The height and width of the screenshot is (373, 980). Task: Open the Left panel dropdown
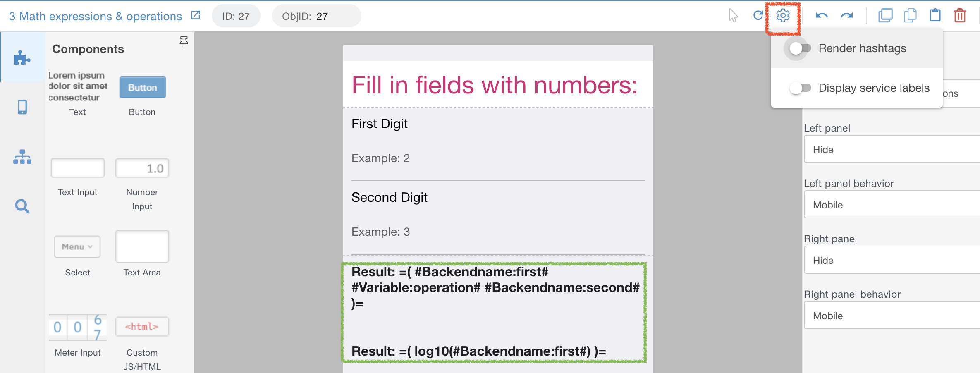(892, 149)
